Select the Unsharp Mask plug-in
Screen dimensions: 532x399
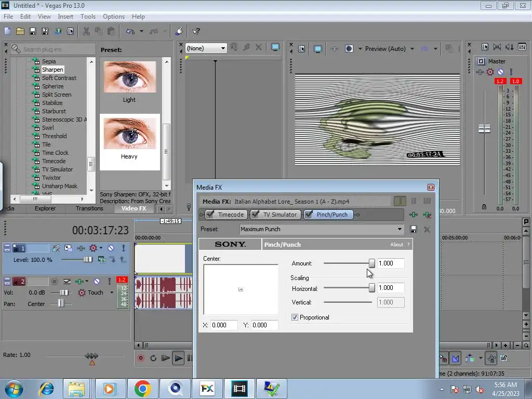[60, 186]
